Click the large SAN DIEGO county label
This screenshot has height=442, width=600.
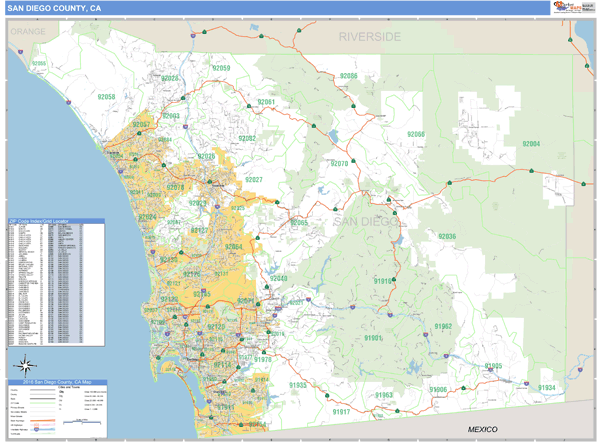coord(365,222)
